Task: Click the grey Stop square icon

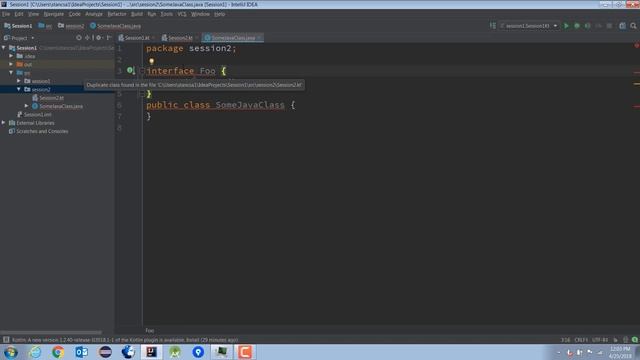Action: (609, 26)
